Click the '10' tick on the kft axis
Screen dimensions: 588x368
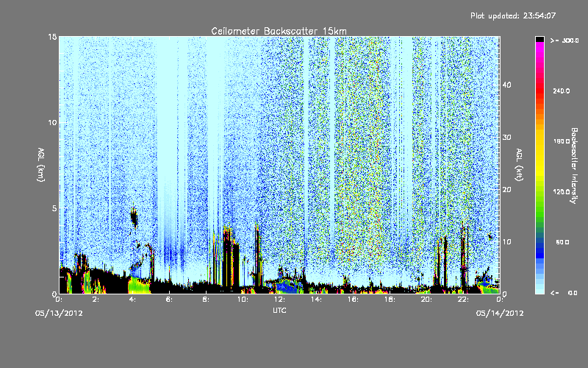point(506,242)
